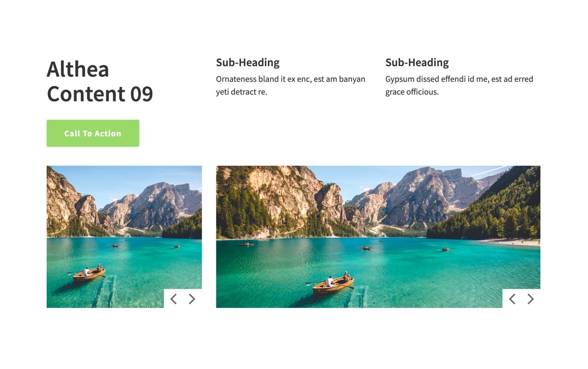
Task: Click Sub-Heading above the Ornateness paragraph
Action: click(248, 62)
